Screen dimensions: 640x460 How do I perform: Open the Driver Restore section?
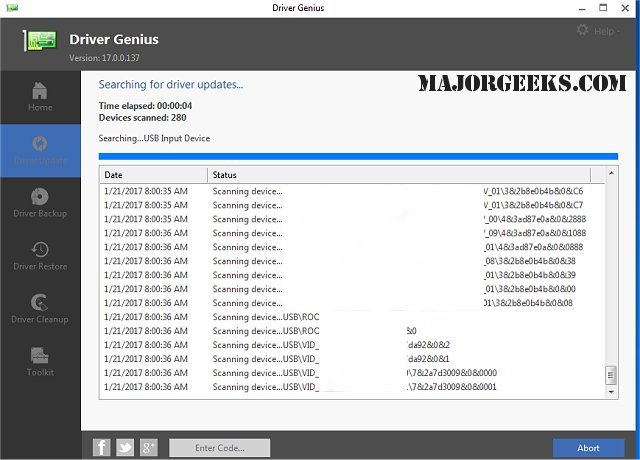click(40, 257)
